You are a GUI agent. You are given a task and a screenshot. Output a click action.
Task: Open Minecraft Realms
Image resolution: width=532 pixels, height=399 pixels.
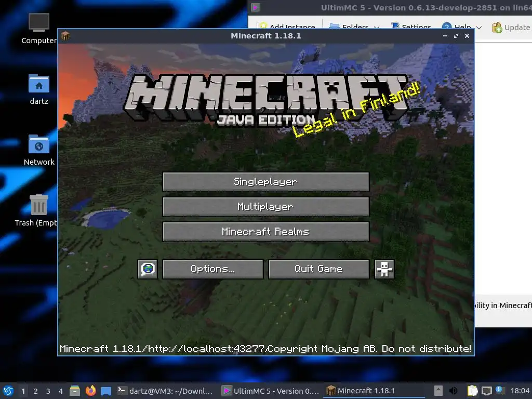[x=265, y=232]
